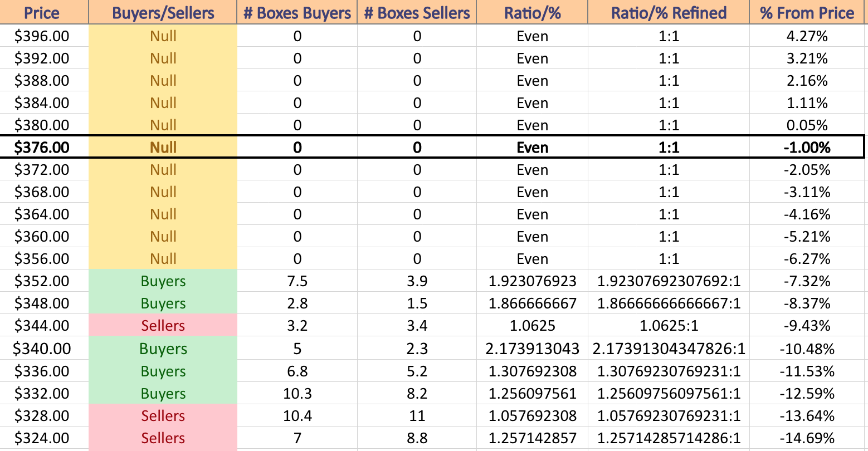The width and height of the screenshot is (868, 451).
Task: Click the $340.00 price cell
Action: click(x=44, y=349)
